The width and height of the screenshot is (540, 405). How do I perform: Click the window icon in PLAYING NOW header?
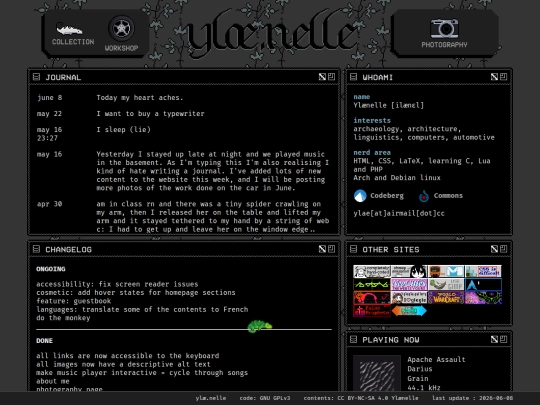(503, 340)
